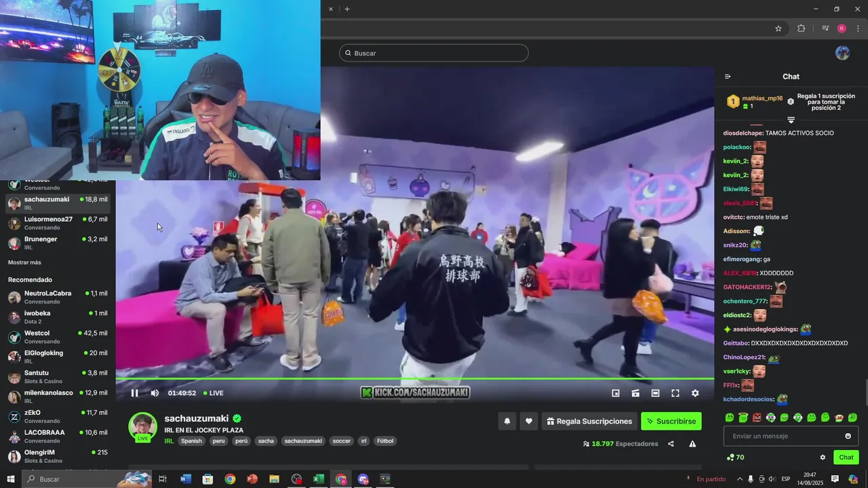Open milenkanolasco channel in sidebar

58,396
